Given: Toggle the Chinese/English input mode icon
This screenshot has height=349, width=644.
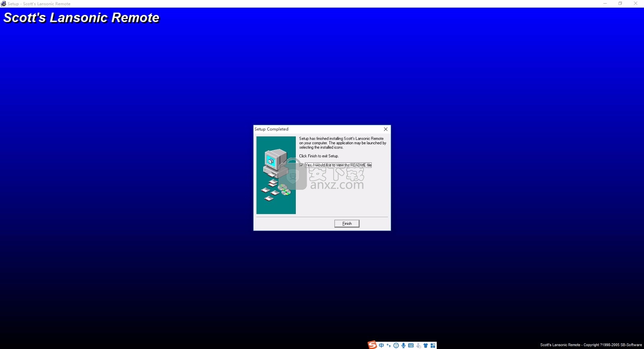Looking at the screenshot, I should click(382, 345).
